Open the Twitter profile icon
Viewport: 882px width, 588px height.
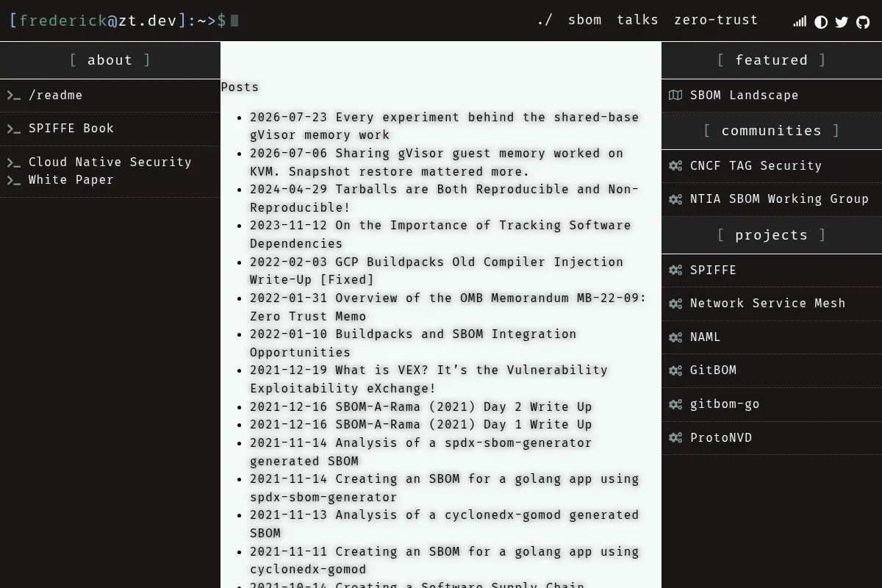point(842,22)
